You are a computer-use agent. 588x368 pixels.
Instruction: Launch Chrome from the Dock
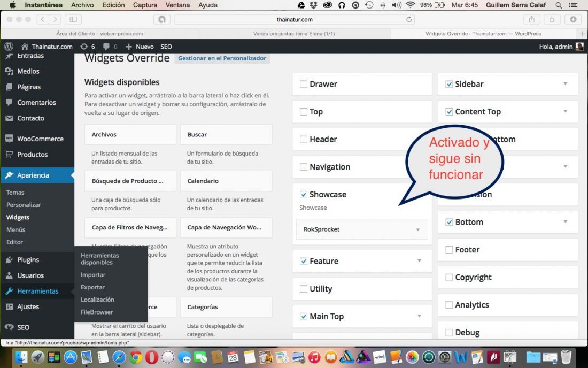coord(136,357)
